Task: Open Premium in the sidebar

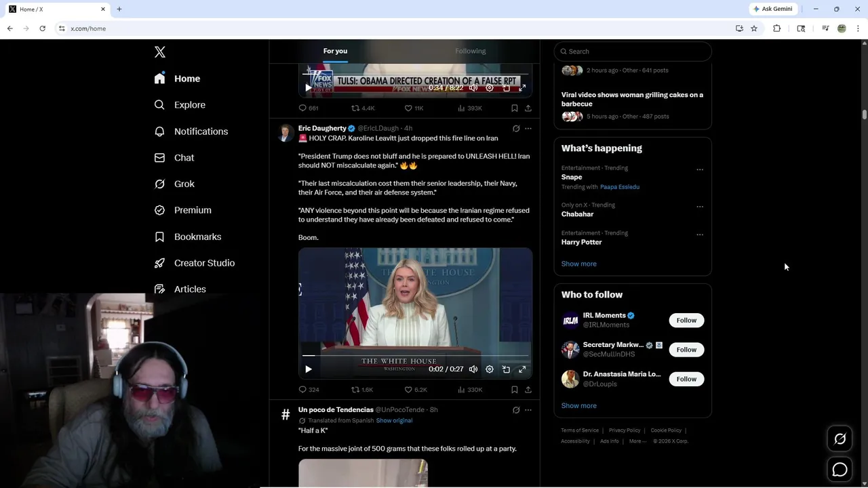Action: point(182,210)
